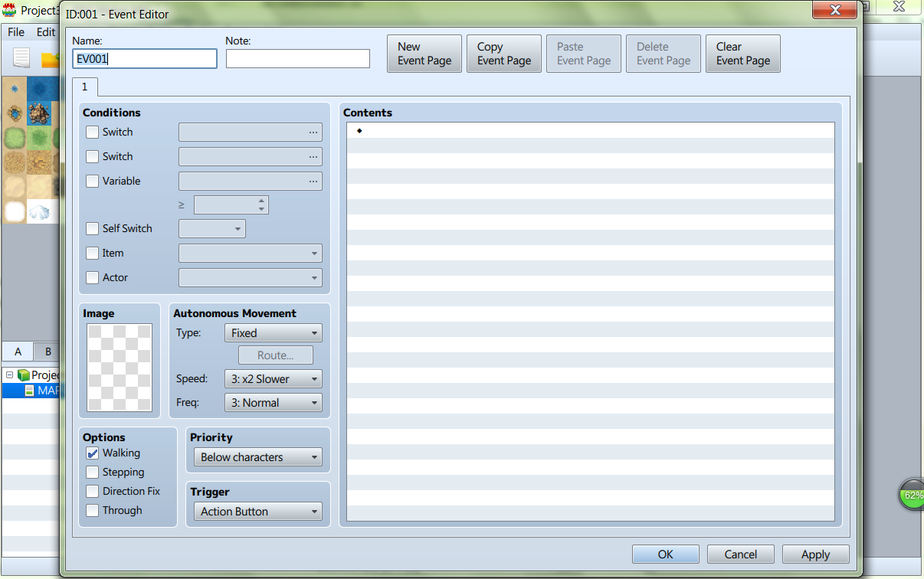Viewport: 924px width, 579px height.
Task: Click the green 62% circle indicator
Action: click(x=913, y=495)
